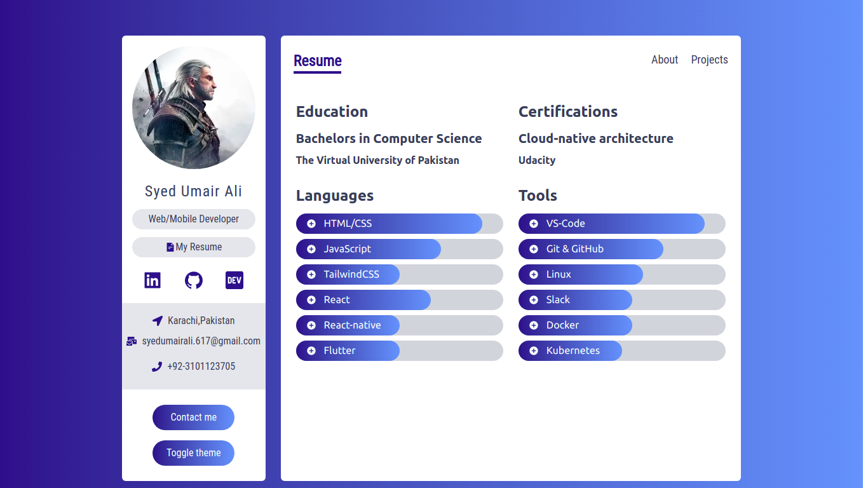The width and height of the screenshot is (868, 488).
Task: Toggle the site theme
Action: click(193, 453)
